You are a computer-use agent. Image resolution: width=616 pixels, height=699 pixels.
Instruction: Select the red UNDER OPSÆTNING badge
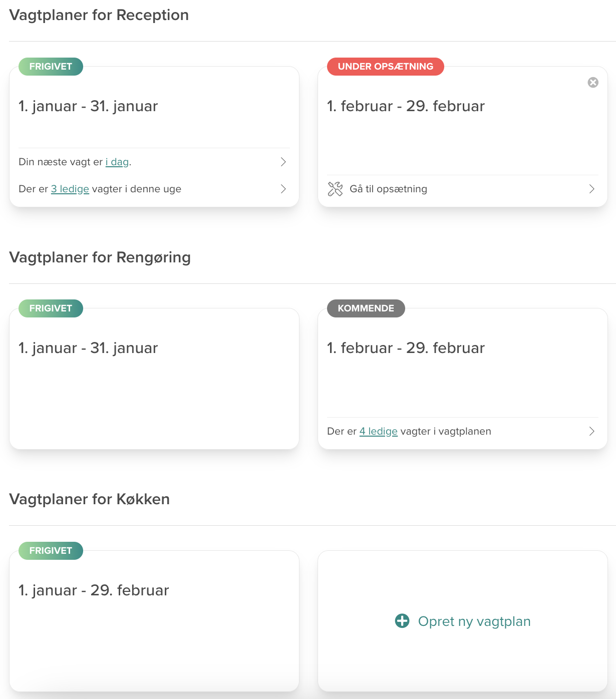click(385, 66)
